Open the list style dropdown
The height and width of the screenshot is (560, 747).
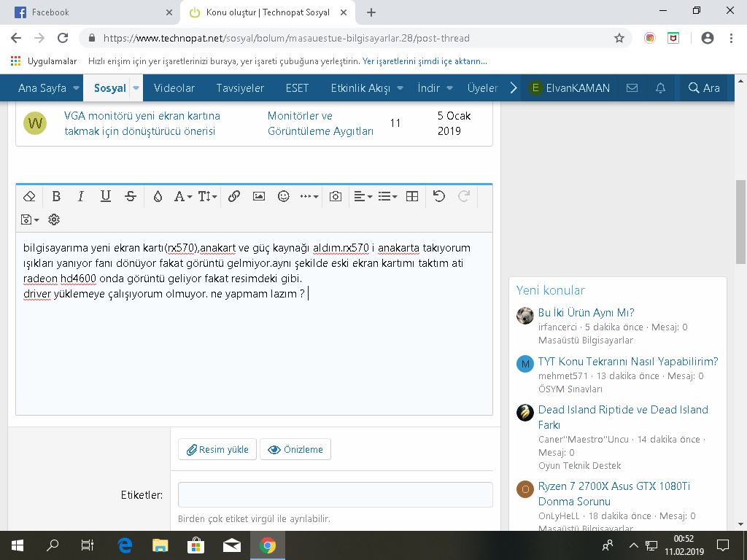point(388,196)
